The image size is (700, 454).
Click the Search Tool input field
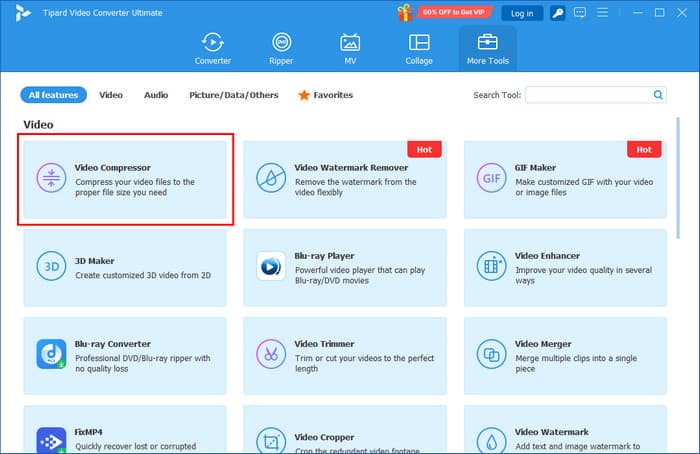588,95
